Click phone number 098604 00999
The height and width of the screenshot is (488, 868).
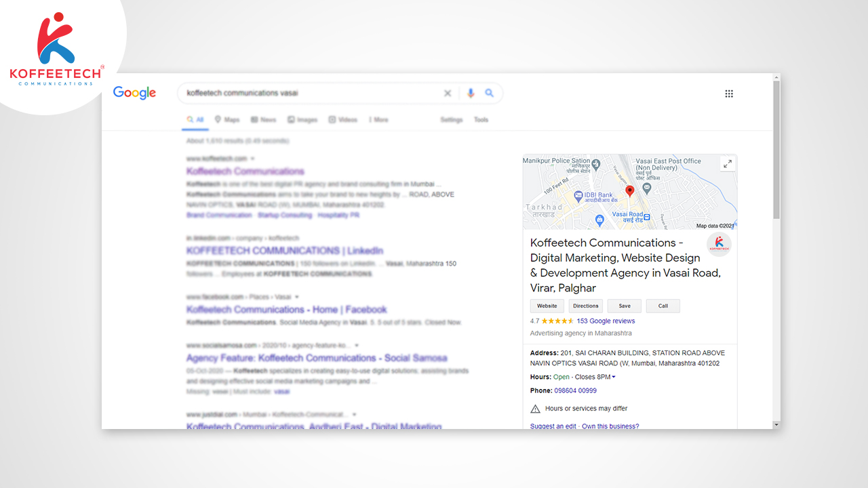tap(576, 390)
